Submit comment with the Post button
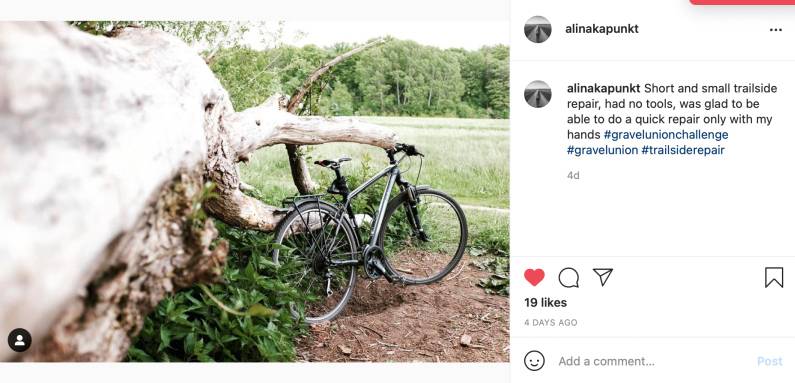Screen dimensions: 795x383 (x=770, y=361)
